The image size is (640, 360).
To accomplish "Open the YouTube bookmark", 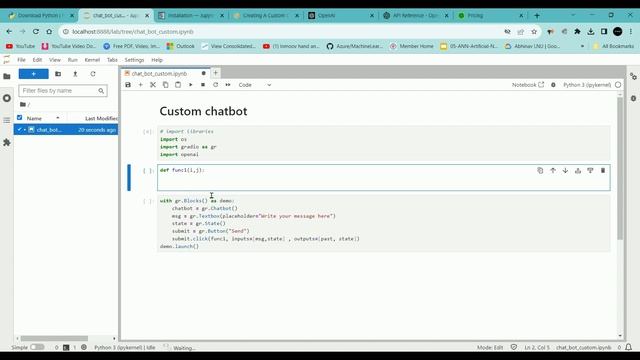I will point(20,46).
